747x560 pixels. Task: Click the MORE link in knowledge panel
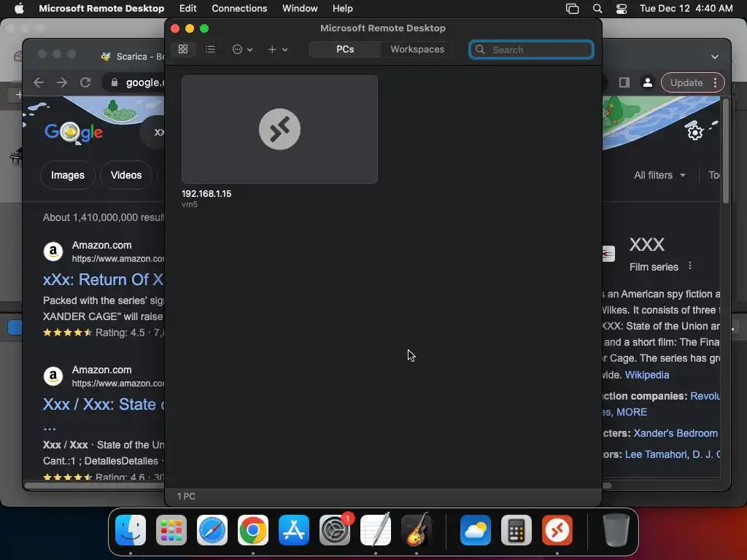(x=631, y=412)
